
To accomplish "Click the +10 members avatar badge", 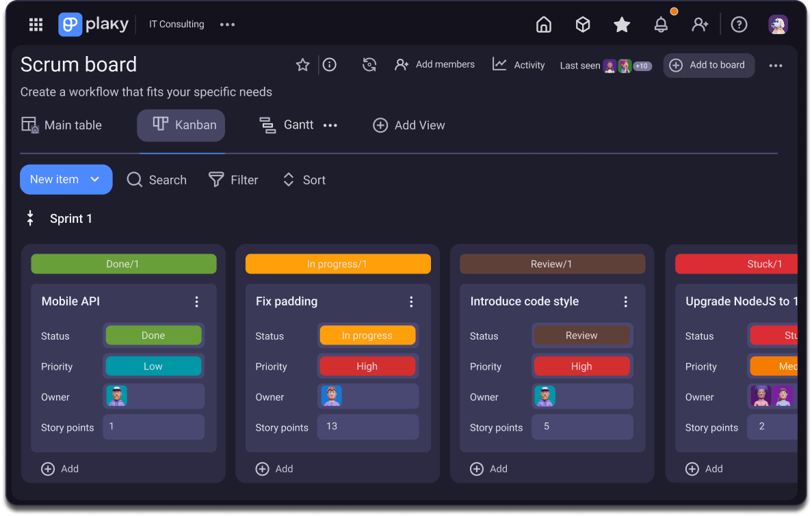I will [x=641, y=66].
